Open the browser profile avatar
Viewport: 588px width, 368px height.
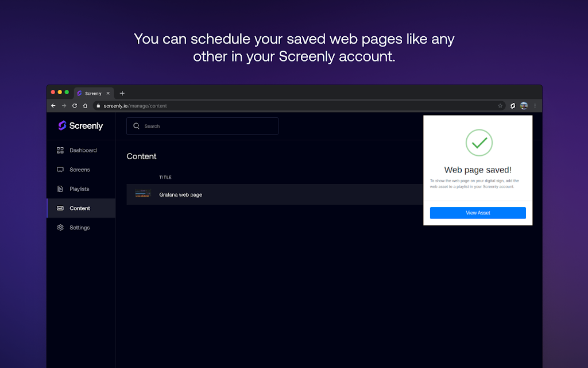(524, 106)
